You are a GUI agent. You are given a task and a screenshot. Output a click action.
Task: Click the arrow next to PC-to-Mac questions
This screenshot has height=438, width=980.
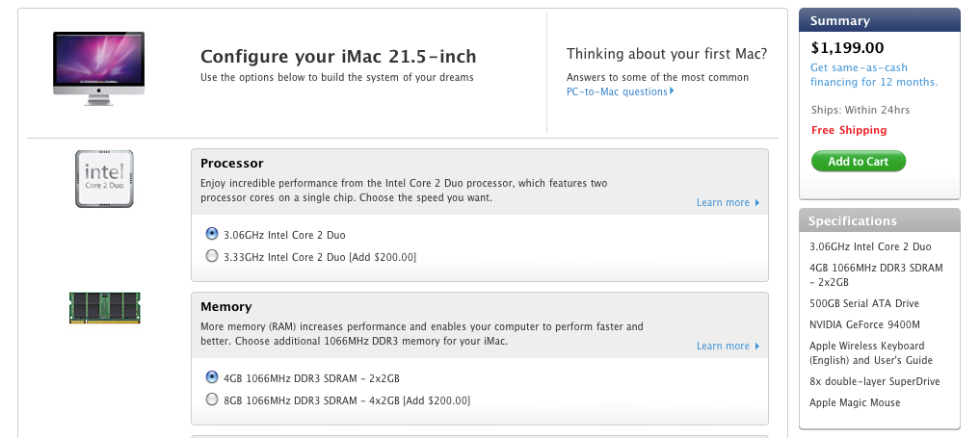tap(672, 91)
